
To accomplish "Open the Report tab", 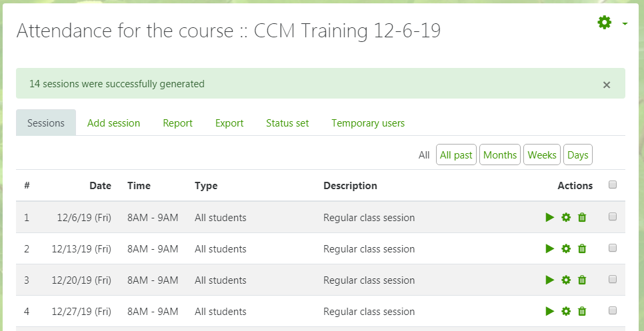I will tap(177, 123).
